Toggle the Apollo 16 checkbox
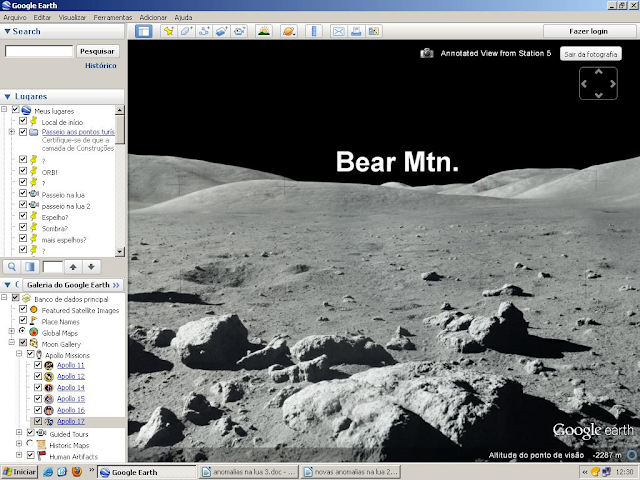The height and width of the screenshot is (480, 640). pyautogui.click(x=38, y=409)
